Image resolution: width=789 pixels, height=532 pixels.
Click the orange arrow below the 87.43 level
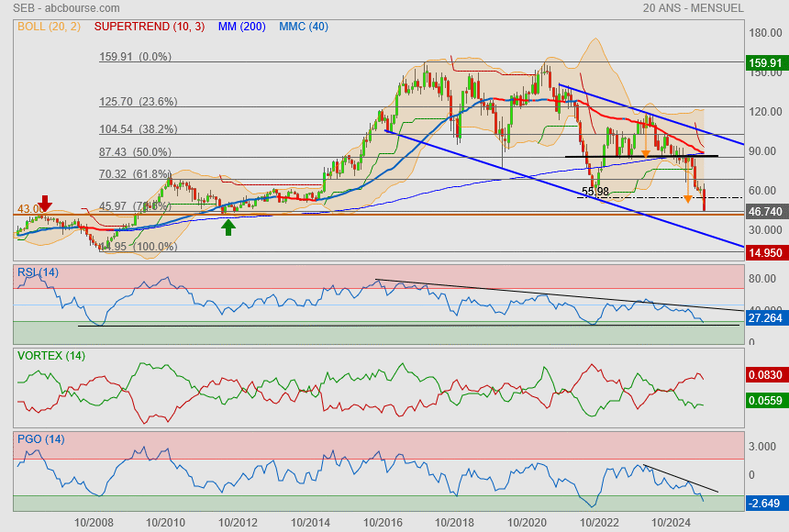click(x=646, y=153)
